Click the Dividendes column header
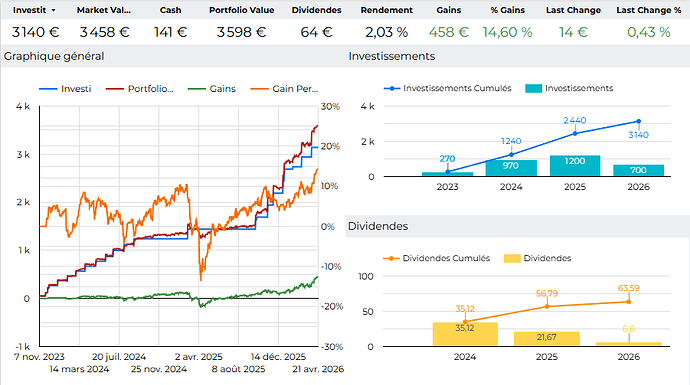 (316, 10)
